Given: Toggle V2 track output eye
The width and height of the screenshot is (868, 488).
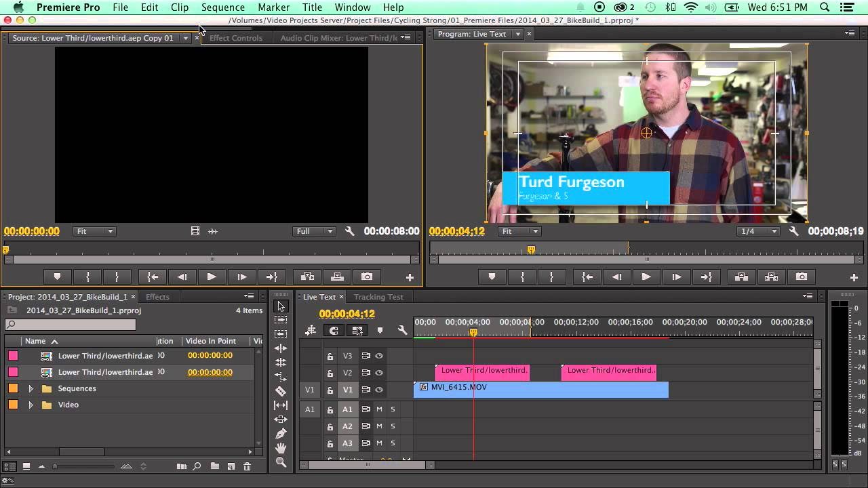Looking at the screenshot, I should 379,373.
